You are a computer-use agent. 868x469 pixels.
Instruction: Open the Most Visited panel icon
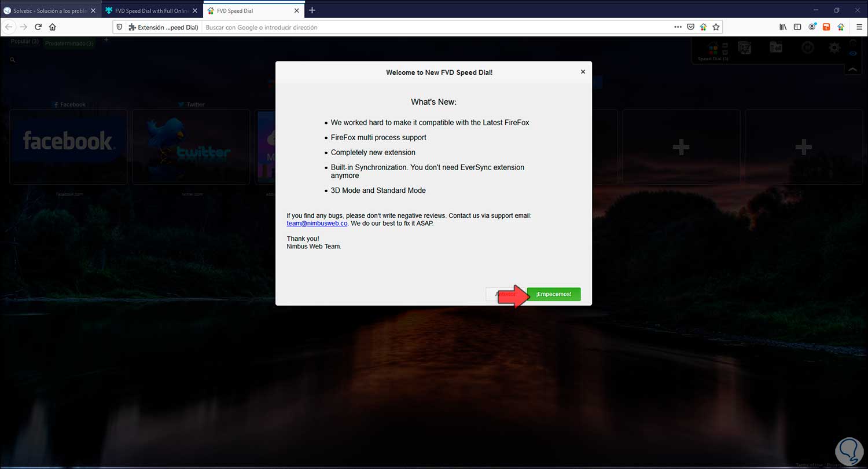(x=744, y=48)
